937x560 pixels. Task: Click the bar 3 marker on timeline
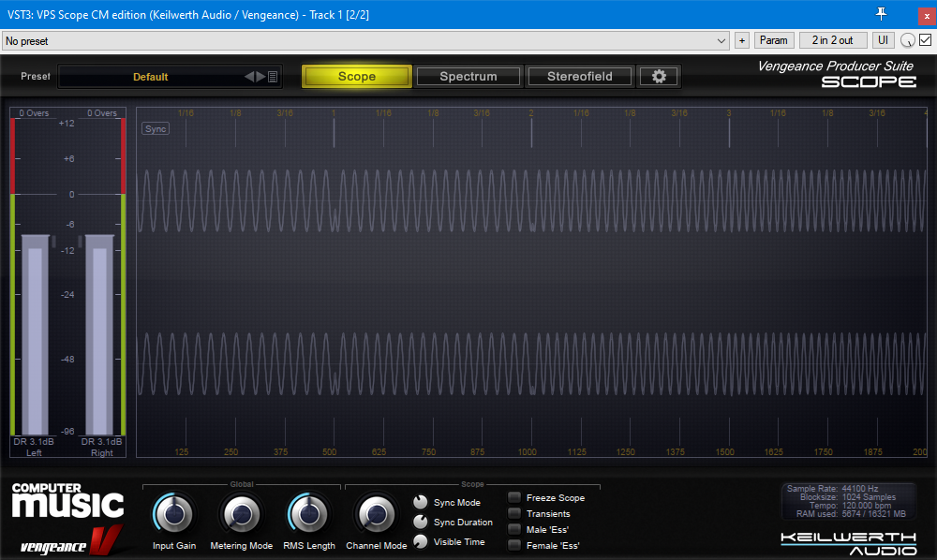tap(728, 112)
